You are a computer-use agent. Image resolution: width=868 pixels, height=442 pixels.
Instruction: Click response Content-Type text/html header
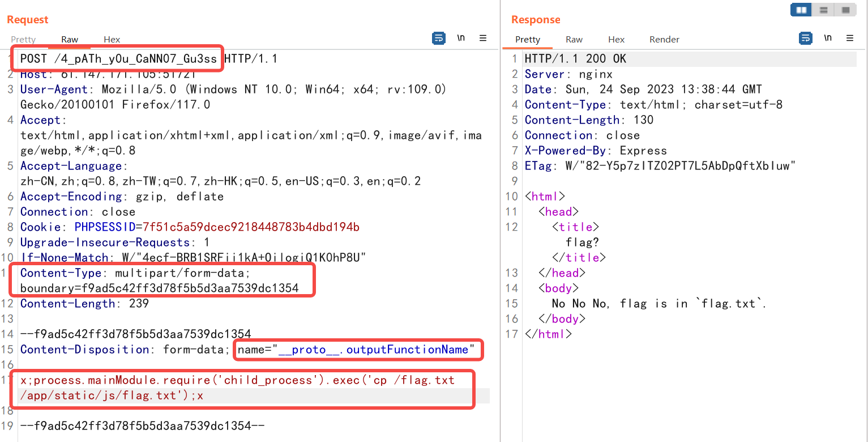(x=653, y=104)
